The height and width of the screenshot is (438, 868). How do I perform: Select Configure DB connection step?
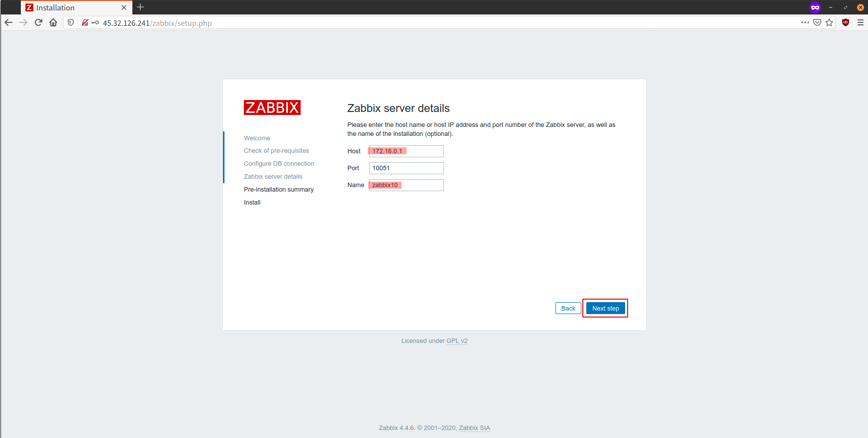point(279,164)
